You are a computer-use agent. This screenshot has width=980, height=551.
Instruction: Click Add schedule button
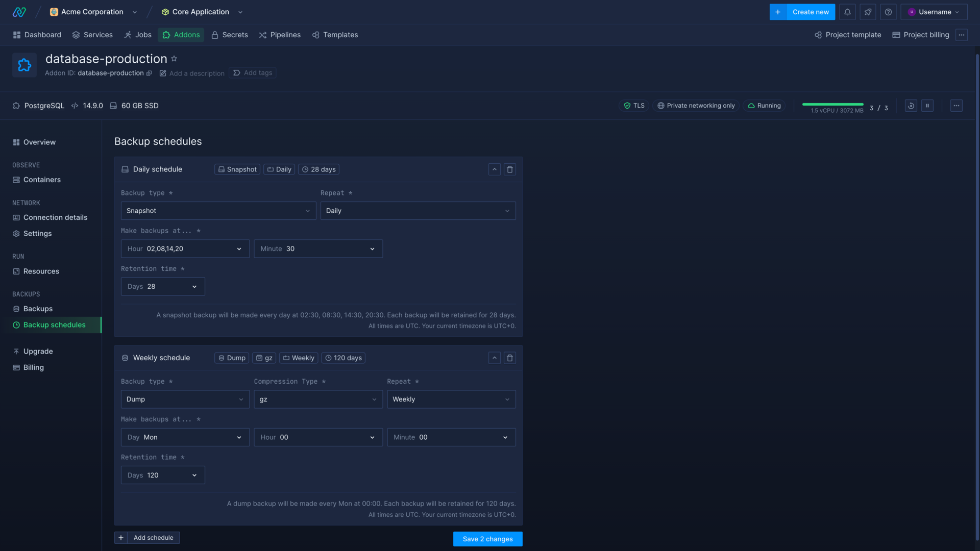coord(146,539)
